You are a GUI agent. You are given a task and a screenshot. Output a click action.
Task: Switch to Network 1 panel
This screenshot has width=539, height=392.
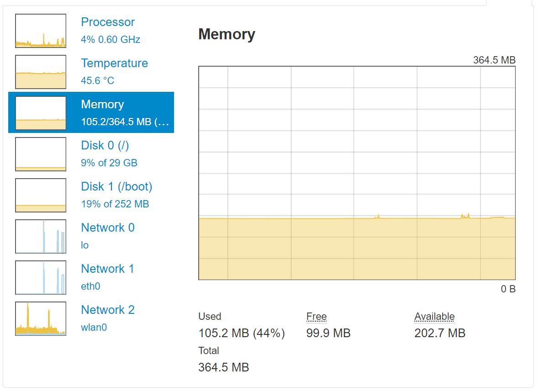[x=108, y=269]
